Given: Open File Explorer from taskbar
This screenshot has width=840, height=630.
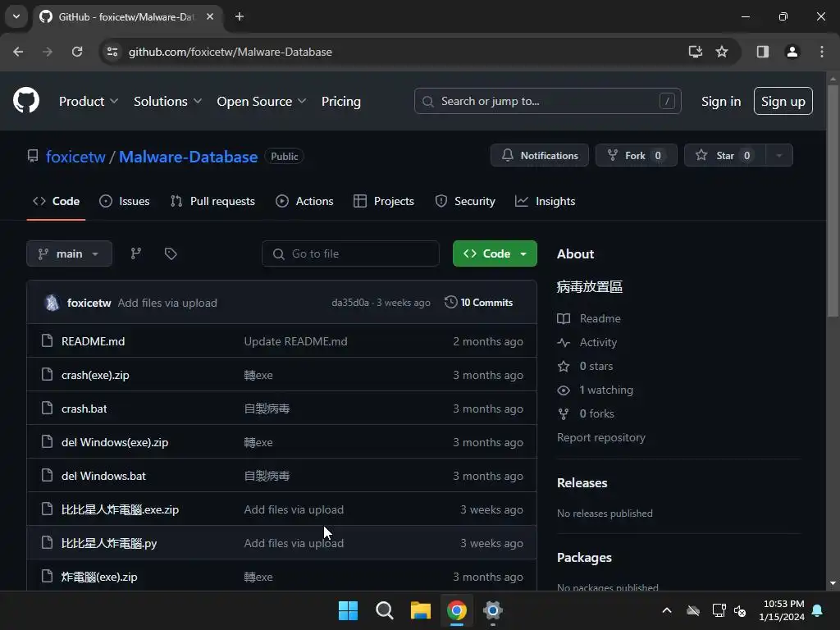Looking at the screenshot, I should coord(421,610).
